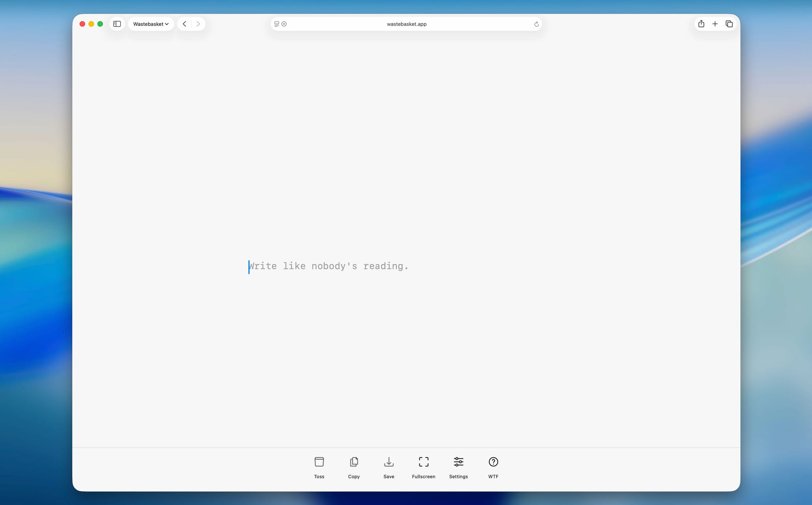Click the page reader icon in address bar
The height and width of the screenshot is (505, 812).
coord(276,24)
